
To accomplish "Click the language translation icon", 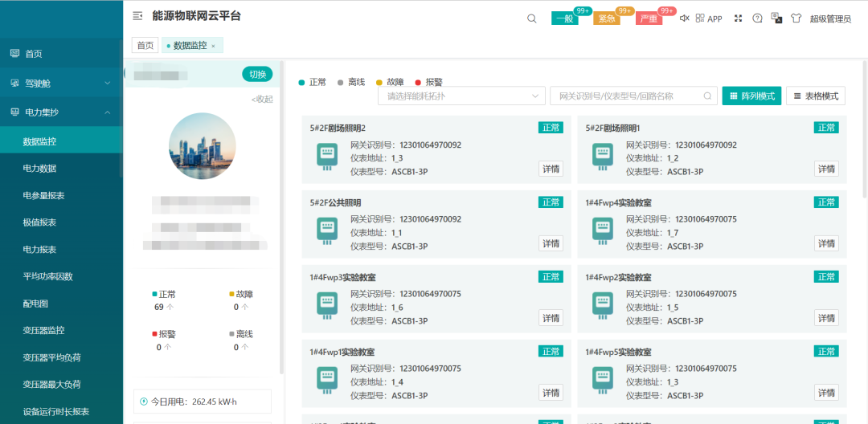I will click(x=776, y=18).
